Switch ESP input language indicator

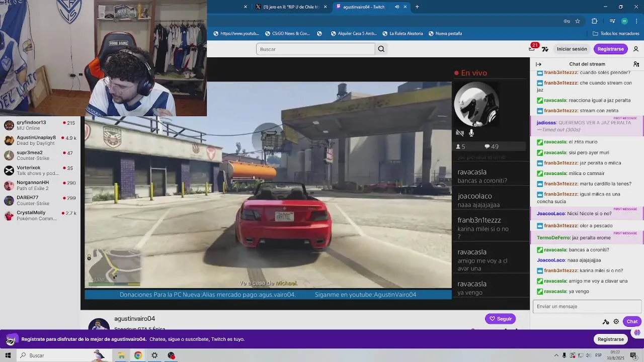point(599,355)
